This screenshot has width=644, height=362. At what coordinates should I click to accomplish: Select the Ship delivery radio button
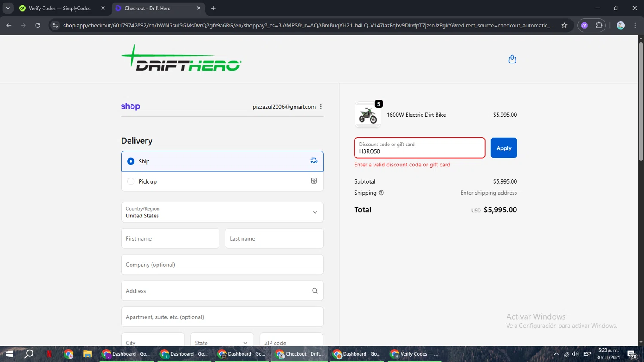[131, 161]
